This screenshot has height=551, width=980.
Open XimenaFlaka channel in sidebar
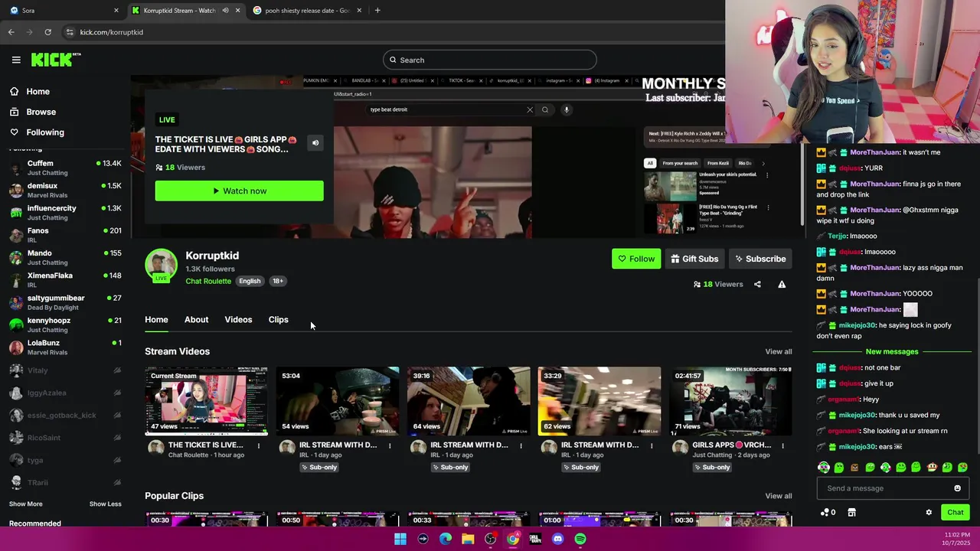coord(64,280)
